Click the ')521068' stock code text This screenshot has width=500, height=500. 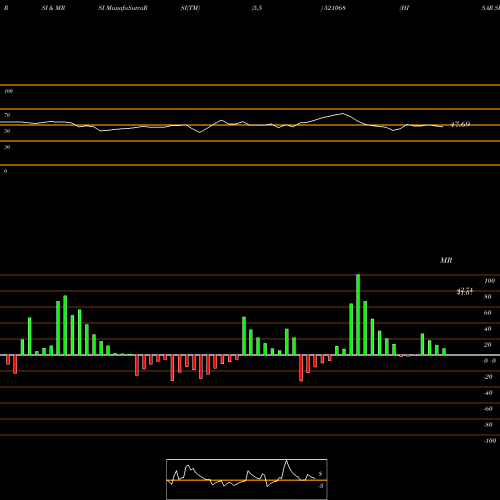[333, 8]
